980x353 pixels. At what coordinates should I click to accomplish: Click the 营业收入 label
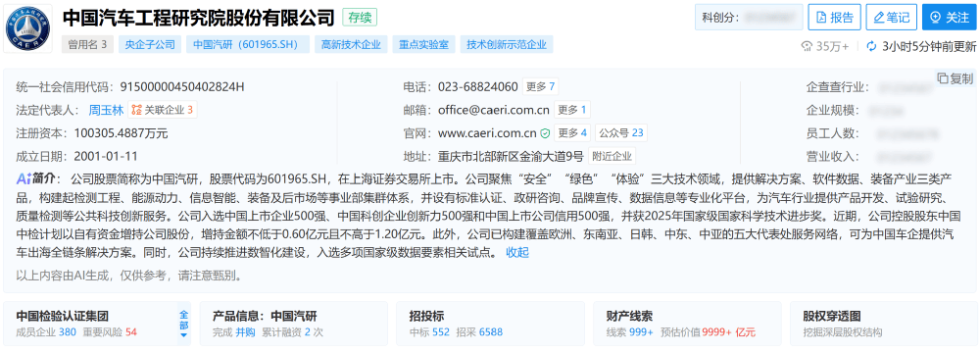[832, 157]
